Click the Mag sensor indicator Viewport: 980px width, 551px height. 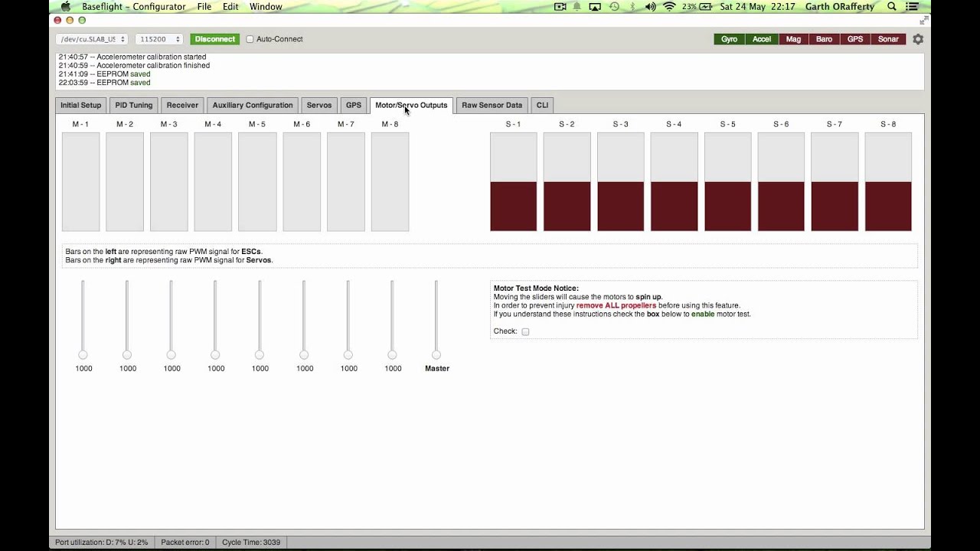(x=793, y=39)
